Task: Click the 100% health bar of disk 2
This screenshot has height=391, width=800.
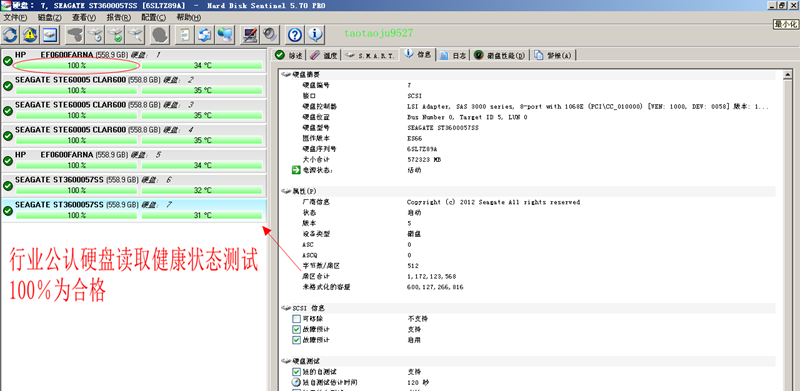Action: tap(77, 90)
